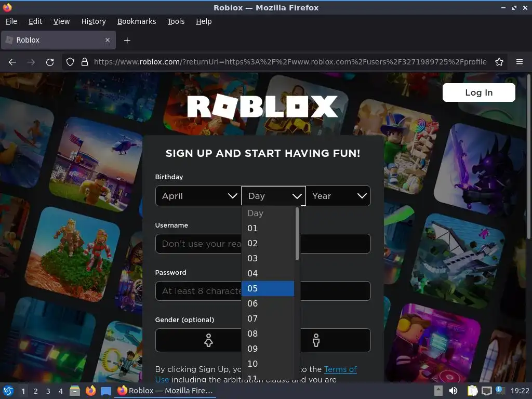Open the notification tray icon with blue badge
The width and height of the screenshot is (532, 399).
500,390
